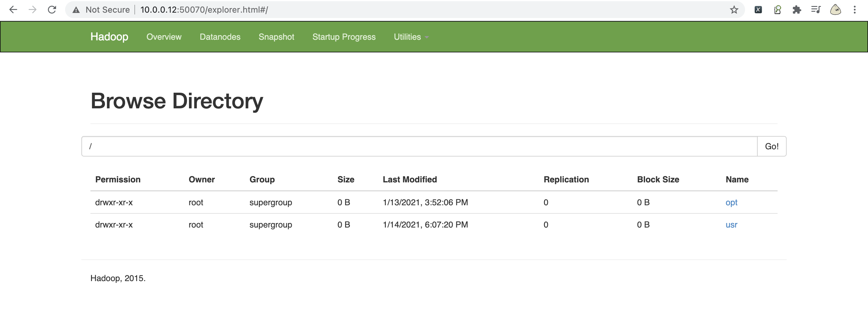This screenshot has height=313, width=868.
Task: Click the Go! button
Action: tap(772, 146)
